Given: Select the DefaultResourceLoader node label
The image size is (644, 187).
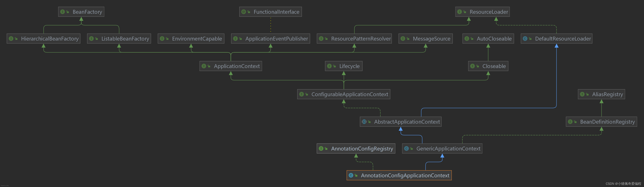Looking at the screenshot, I should coord(563,39).
